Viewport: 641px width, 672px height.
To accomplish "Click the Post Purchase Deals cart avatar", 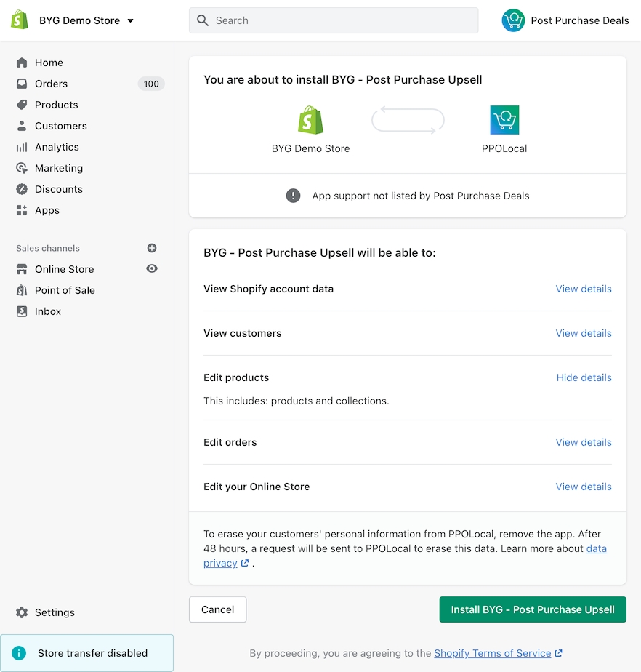I will (x=513, y=20).
